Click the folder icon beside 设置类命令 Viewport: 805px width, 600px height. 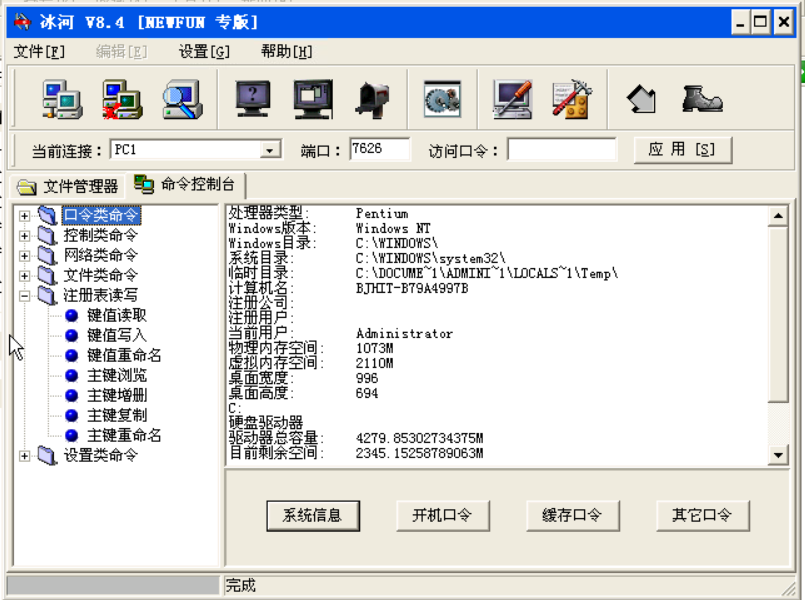pos(47,456)
